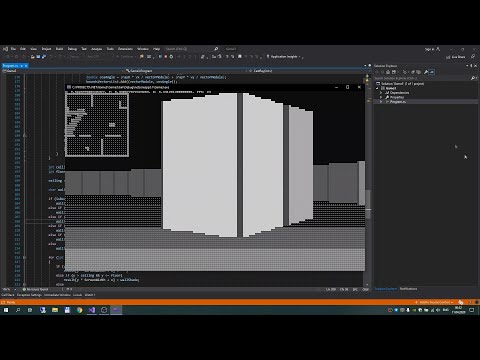
Task: Open the Call Stack window tab
Action: click(8, 295)
